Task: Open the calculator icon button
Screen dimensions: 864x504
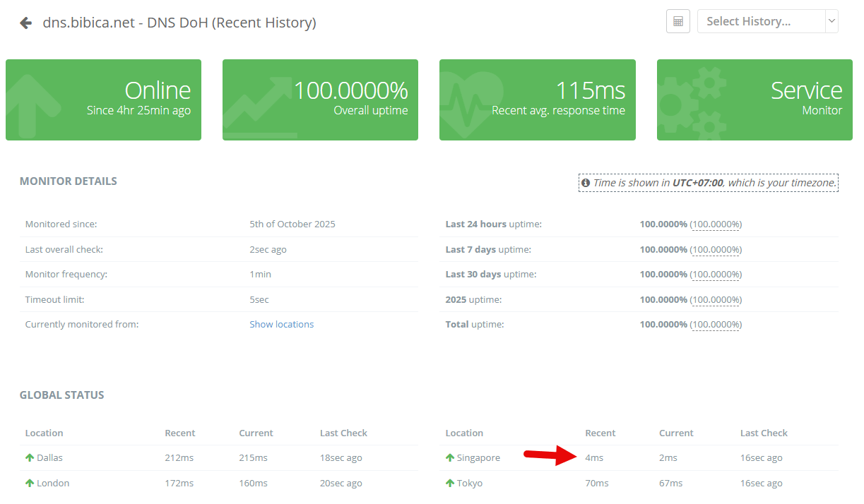Action: pyautogui.click(x=677, y=21)
